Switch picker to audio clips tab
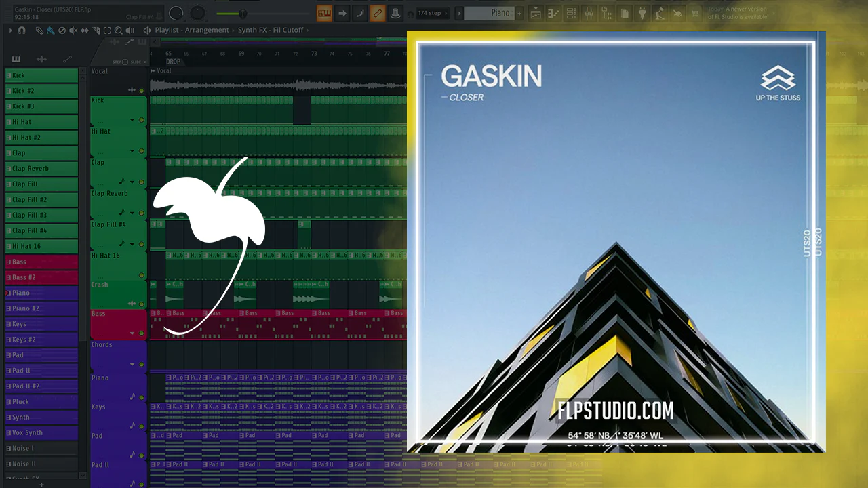Screen dimensions: 868x488 point(42,59)
